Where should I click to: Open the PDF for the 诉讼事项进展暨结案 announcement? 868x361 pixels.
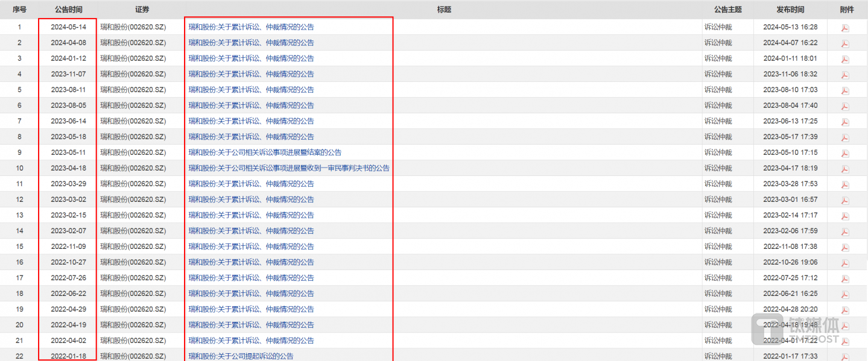click(x=845, y=153)
